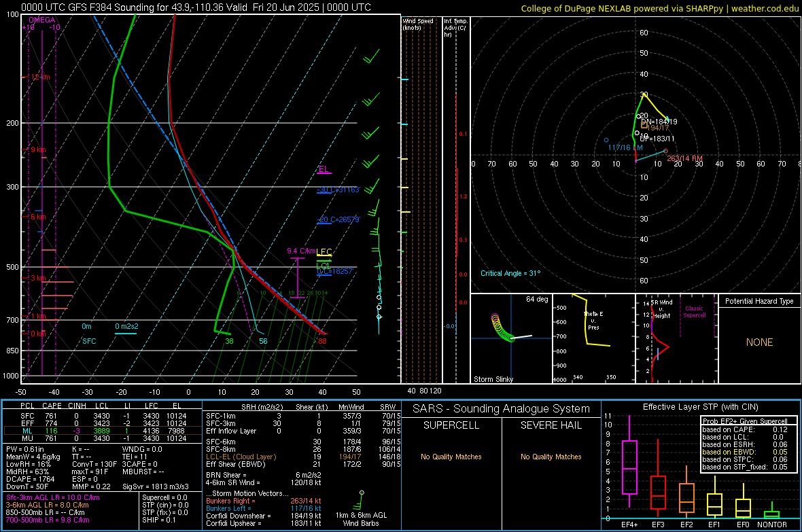Click the highlighted 'based on EBWD' probability row
The width and height of the screenshot is (802, 532).
(745, 452)
